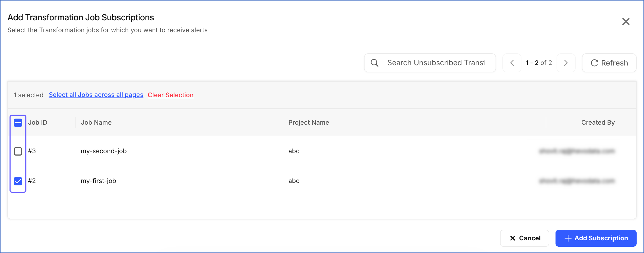
Task: Cancel adding subscriptions
Action: 524,238
